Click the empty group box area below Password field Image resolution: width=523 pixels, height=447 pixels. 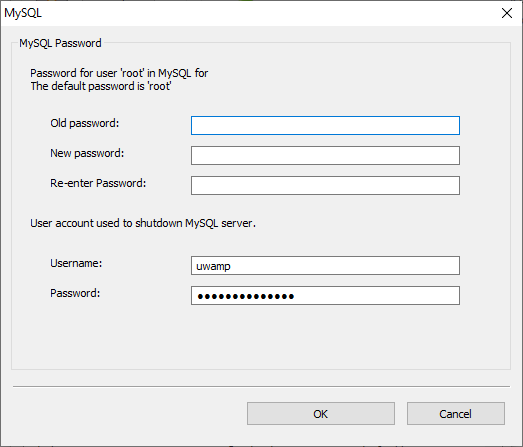[x=261, y=337]
